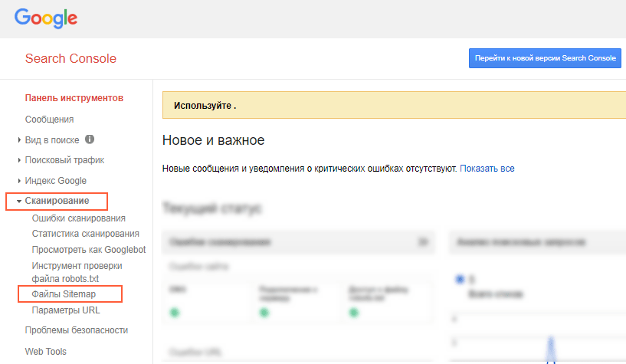This screenshot has height=364, width=626.
Task: Open Файлы Sitemap
Action: coord(64,294)
